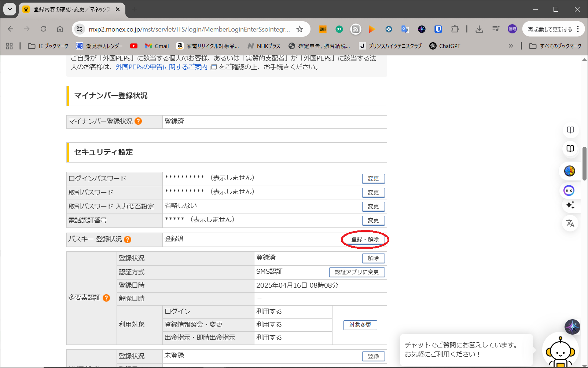Screen dimensions: 588x368
Task: Click the パスキー 登録・解除 button
Action: [x=365, y=240]
